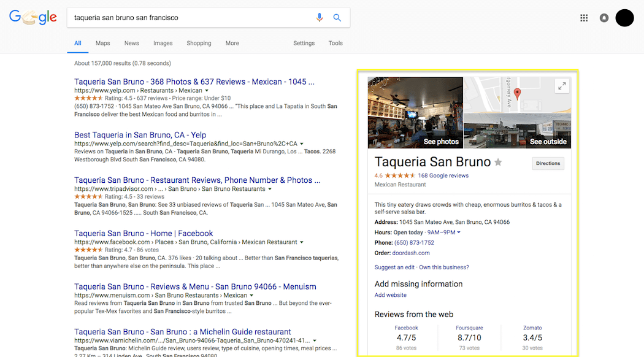Click the See outside street view thumbnail
Screen dimensions: 644x357
point(517,131)
